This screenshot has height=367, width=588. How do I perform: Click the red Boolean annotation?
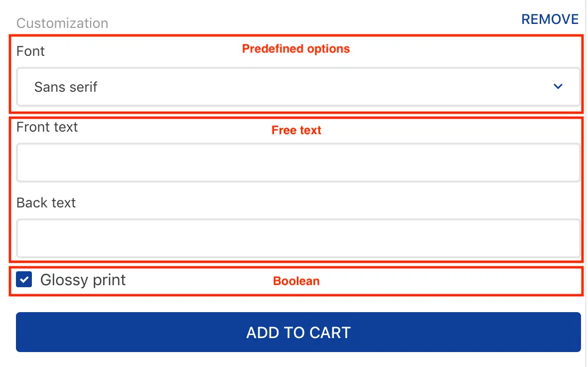[x=296, y=281]
